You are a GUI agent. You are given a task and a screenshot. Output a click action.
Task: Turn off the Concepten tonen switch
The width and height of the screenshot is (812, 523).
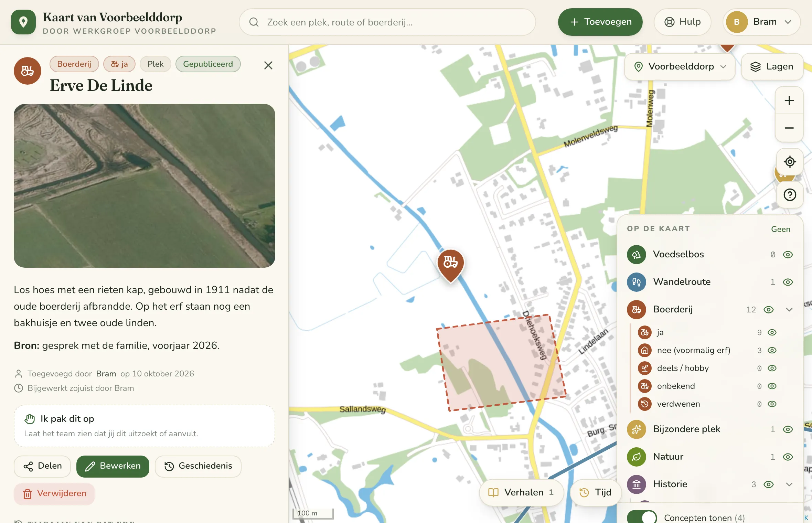point(642,517)
